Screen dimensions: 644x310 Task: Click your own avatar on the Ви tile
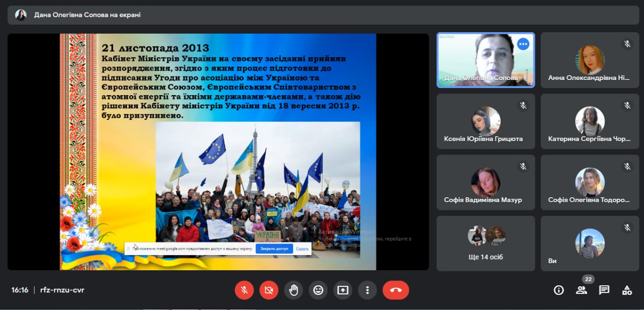tap(590, 244)
